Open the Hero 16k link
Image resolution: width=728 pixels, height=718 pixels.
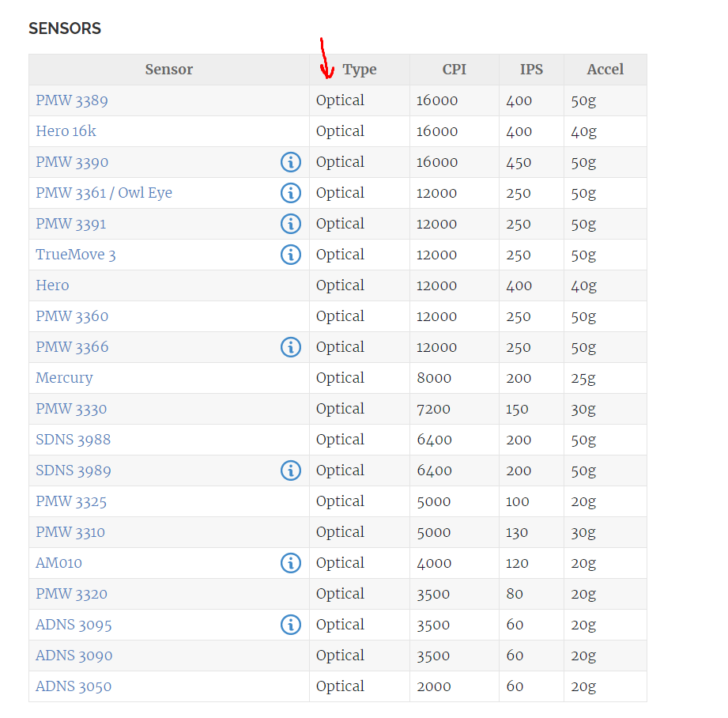coord(66,131)
